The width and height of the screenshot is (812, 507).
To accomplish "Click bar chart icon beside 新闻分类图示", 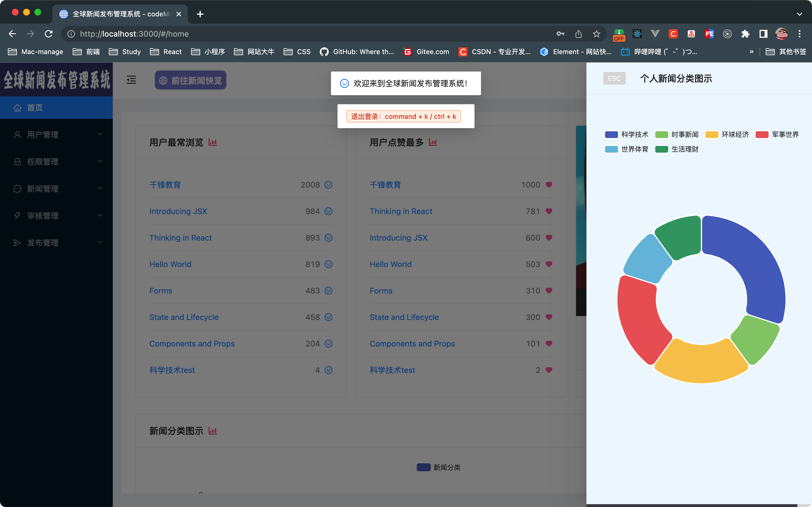I will point(213,431).
